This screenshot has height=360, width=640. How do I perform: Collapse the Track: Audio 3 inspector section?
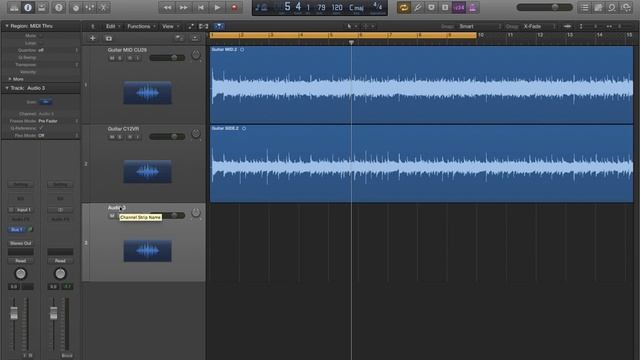point(7,88)
